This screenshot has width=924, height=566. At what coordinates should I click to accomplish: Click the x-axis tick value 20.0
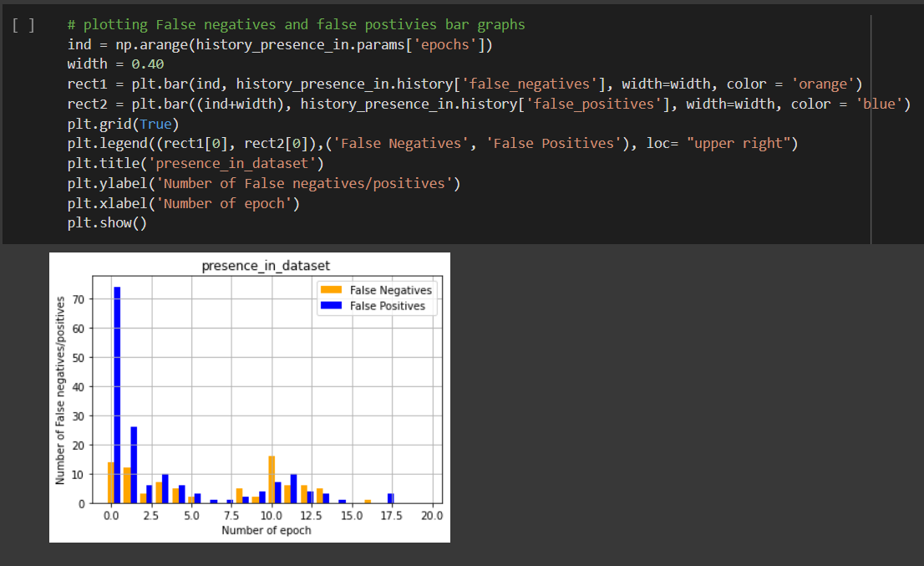tap(432, 516)
